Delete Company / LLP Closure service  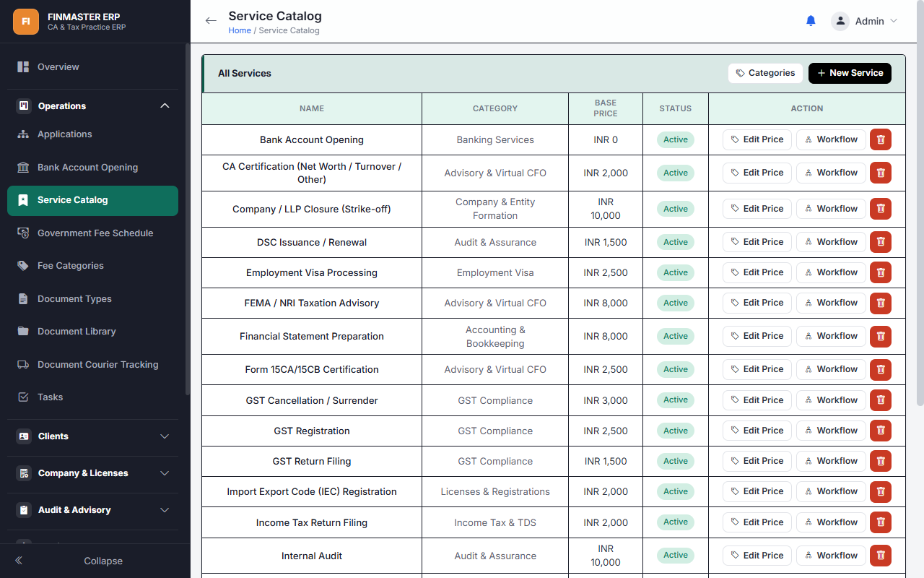click(x=881, y=209)
